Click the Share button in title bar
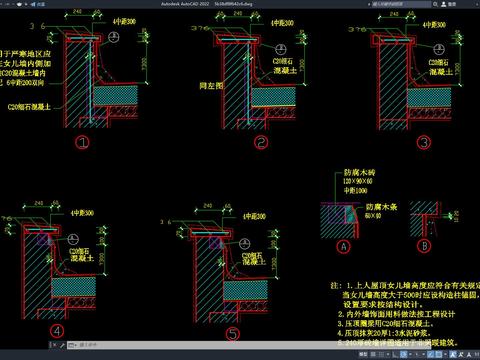Image resolution: width=480 pixels, height=360 pixels. click(x=38, y=4)
